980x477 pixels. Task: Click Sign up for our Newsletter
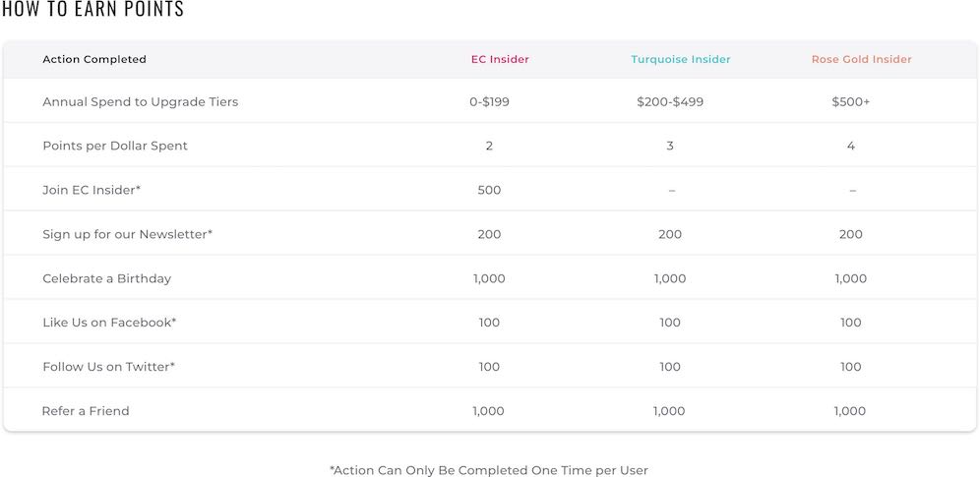click(x=128, y=234)
